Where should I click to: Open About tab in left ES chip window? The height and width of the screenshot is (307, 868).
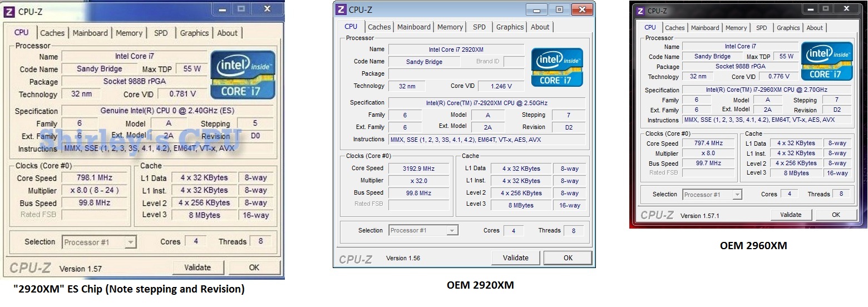click(227, 33)
